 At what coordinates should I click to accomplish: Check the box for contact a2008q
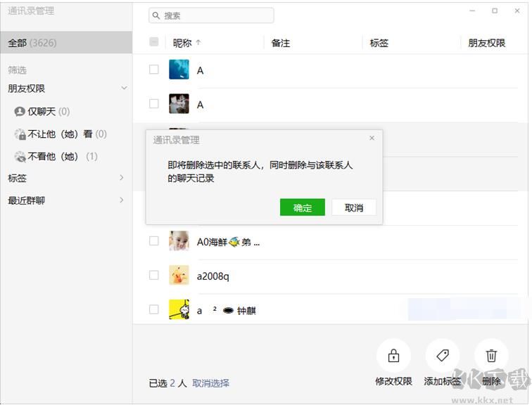pyautogui.click(x=154, y=276)
